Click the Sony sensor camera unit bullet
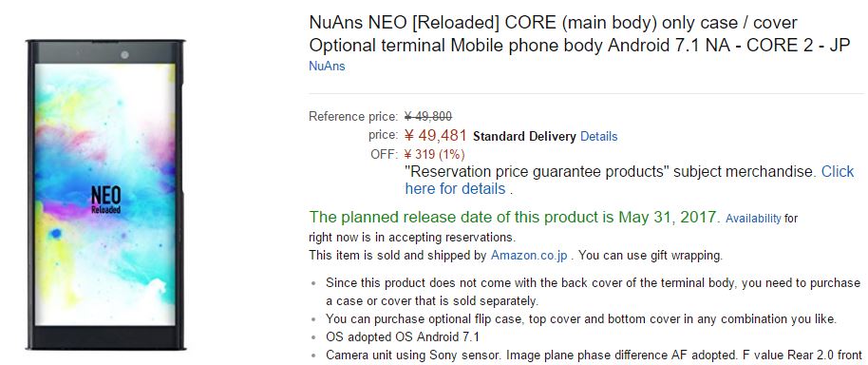 click(x=594, y=355)
